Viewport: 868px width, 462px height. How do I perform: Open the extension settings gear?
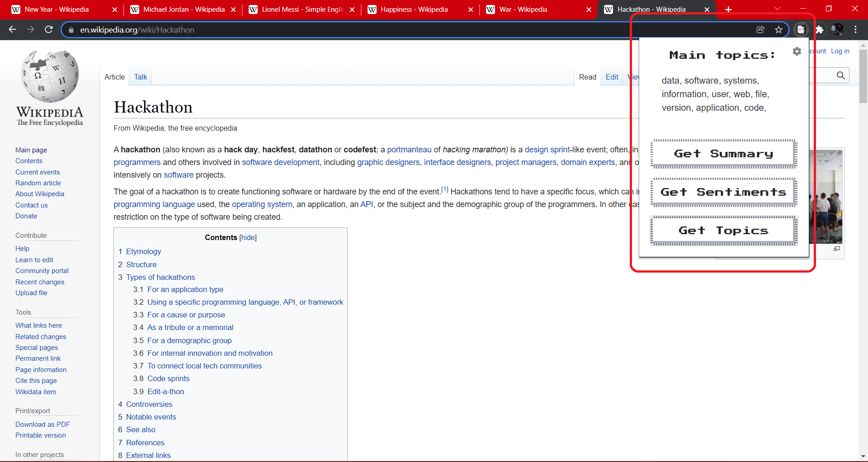[x=797, y=52]
